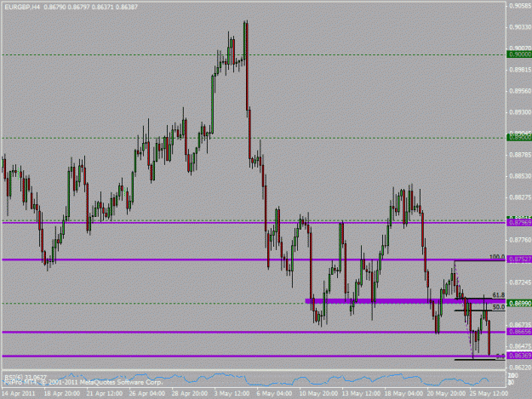Click the 21 Apr 12:00 time label
This screenshot has height=399, width=532.
tap(105, 394)
